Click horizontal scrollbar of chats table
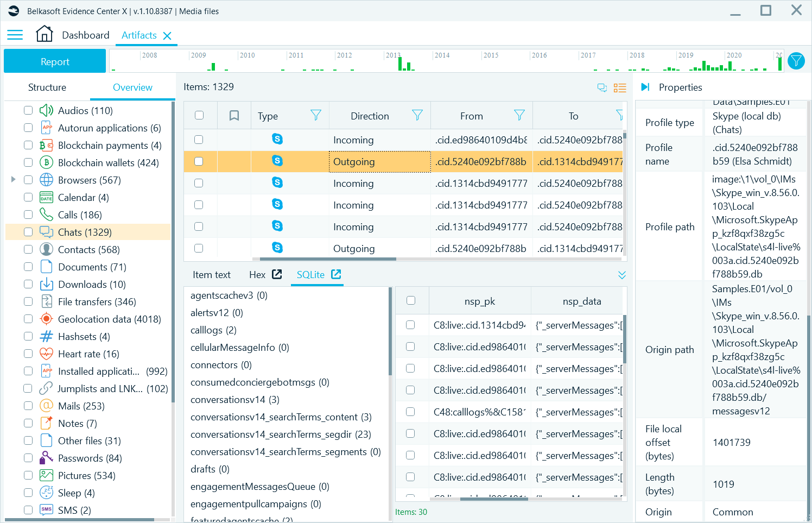This screenshot has height=523, width=812. coord(328,259)
